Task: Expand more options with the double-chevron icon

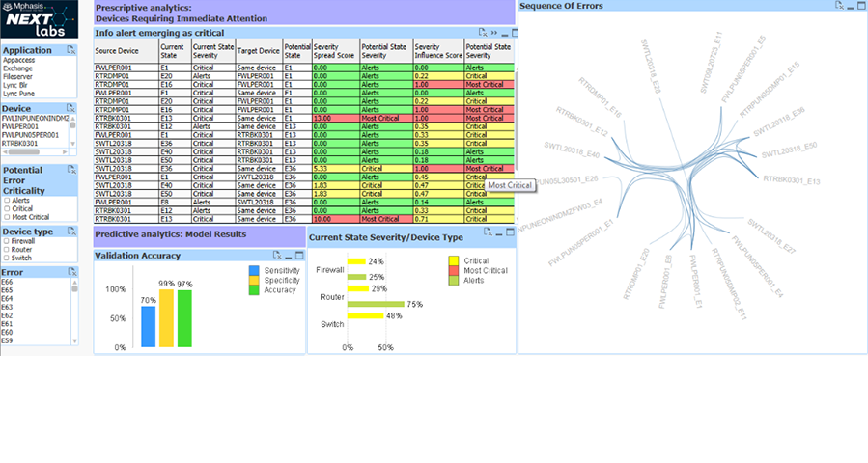Action: pos(494,32)
